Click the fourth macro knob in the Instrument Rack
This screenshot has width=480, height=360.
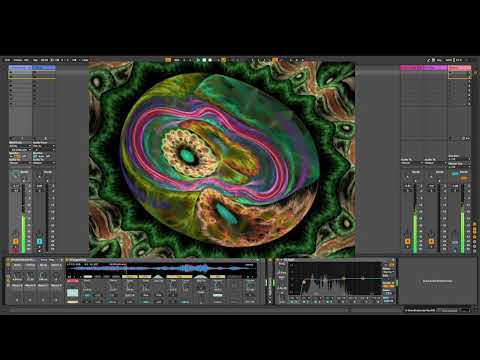point(56,276)
